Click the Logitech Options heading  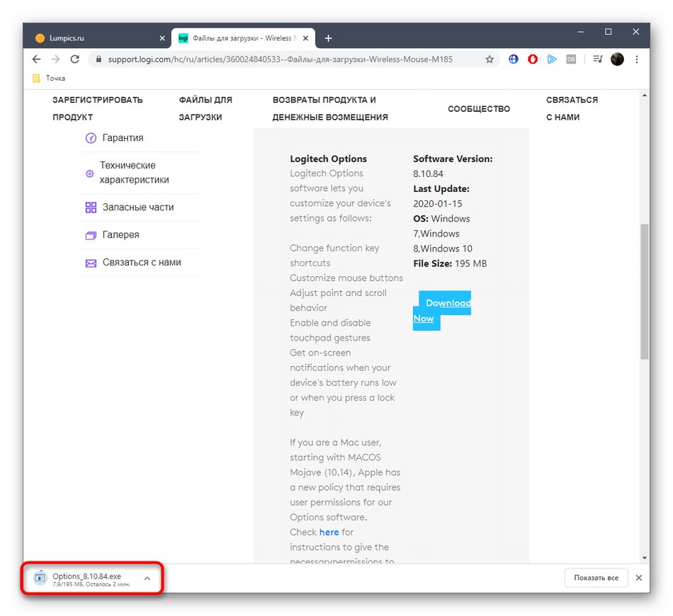(328, 159)
